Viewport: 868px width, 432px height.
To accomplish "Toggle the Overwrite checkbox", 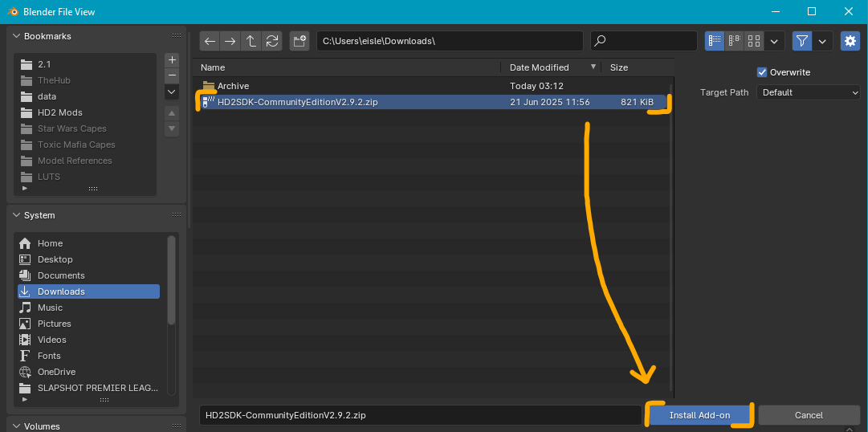I will 762,72.
